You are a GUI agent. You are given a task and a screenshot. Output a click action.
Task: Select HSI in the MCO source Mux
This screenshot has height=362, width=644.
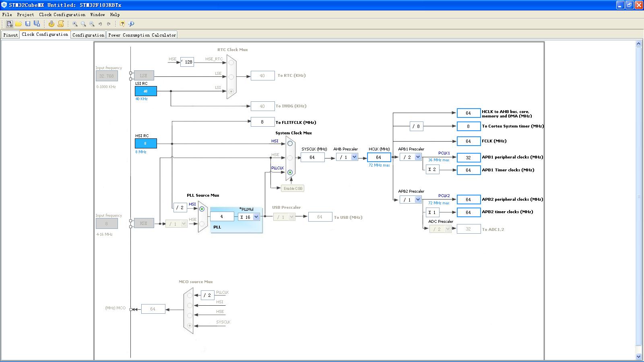190,305
